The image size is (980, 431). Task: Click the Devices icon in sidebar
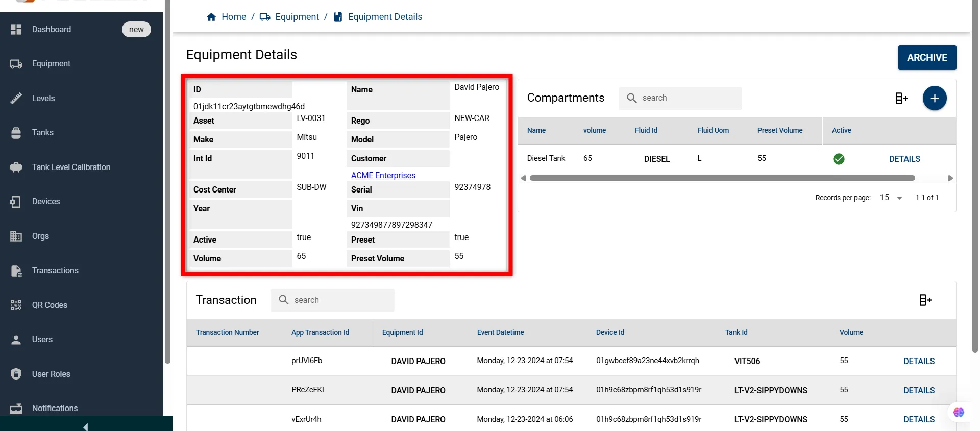16,202
